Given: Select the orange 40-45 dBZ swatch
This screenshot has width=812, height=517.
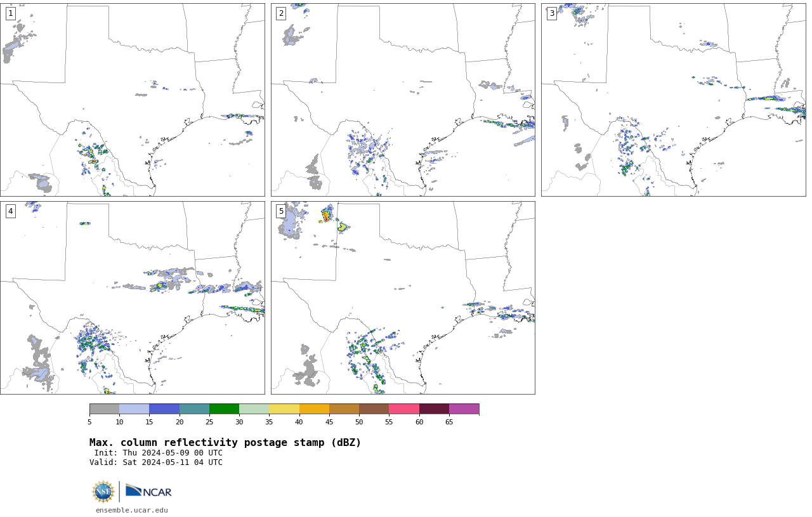Looking at the screenshot, I should pos(314,409).
